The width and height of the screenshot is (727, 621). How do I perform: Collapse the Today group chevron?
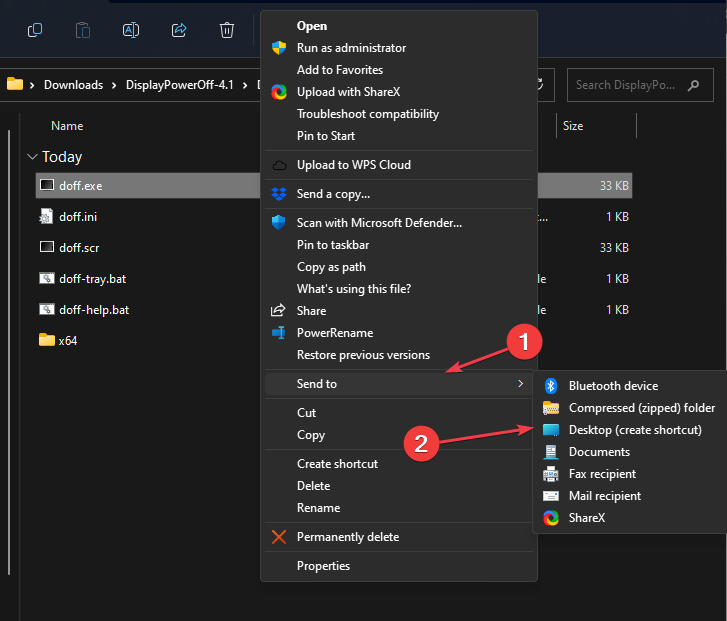click(32, 157)
